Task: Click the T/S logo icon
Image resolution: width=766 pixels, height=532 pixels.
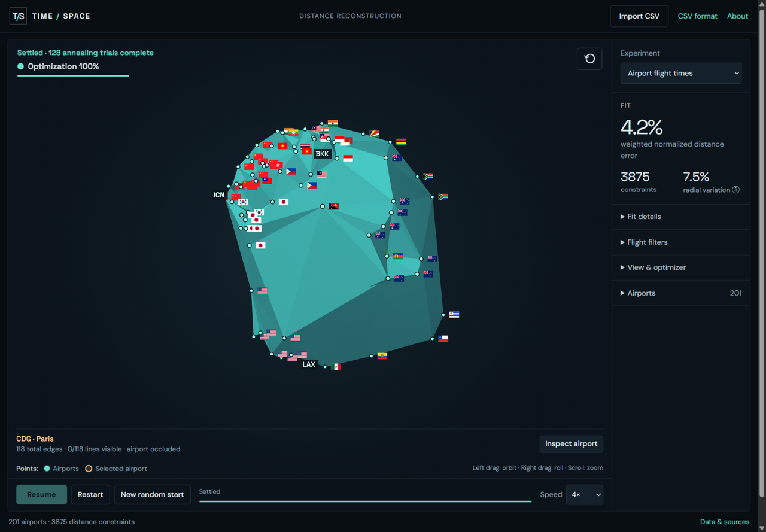Action: click(x=18, y=16)
